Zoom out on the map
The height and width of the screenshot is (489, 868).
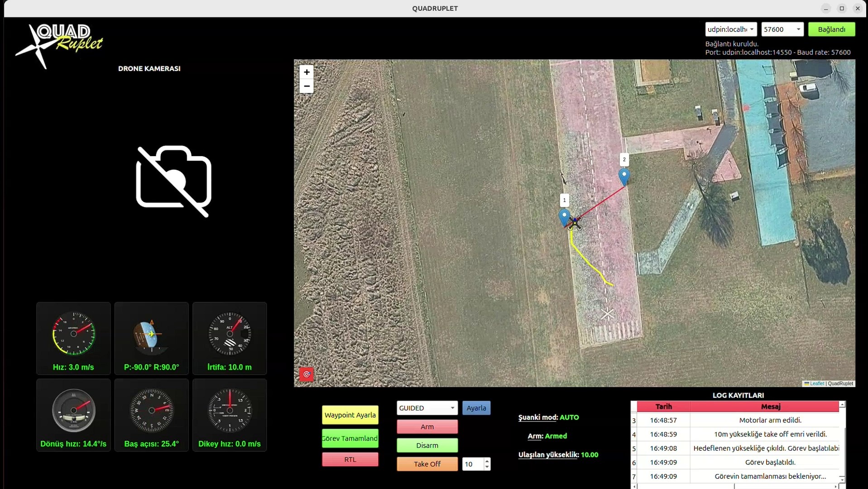(x=307, y=86)
